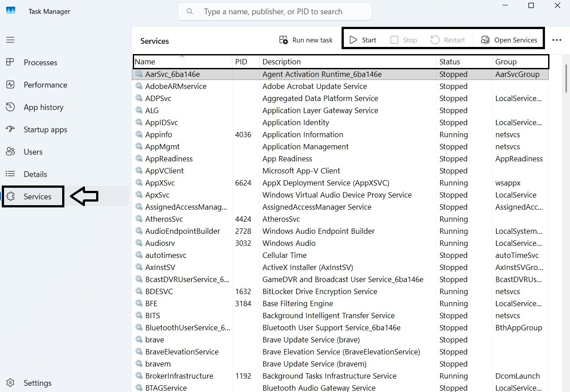The width and height of the screenshot is (570, 392).
Task: Sort services by Name column
Action: click(x=182, y=62)
